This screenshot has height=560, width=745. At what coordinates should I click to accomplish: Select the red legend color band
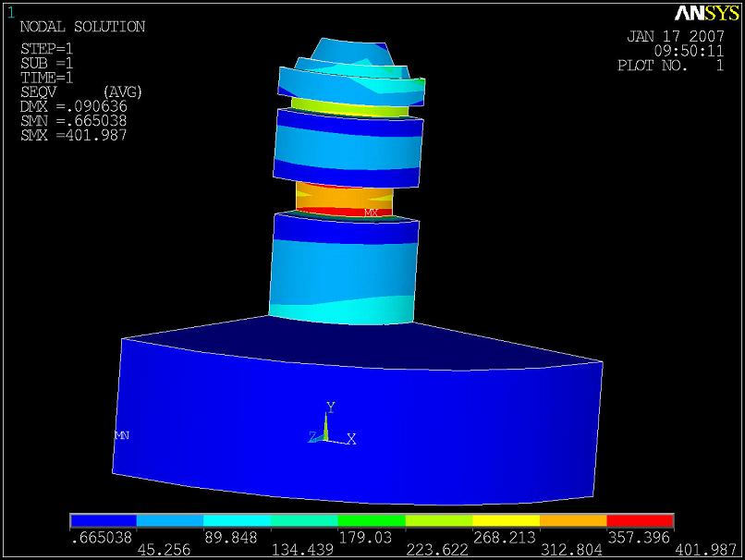coord(641,521)
